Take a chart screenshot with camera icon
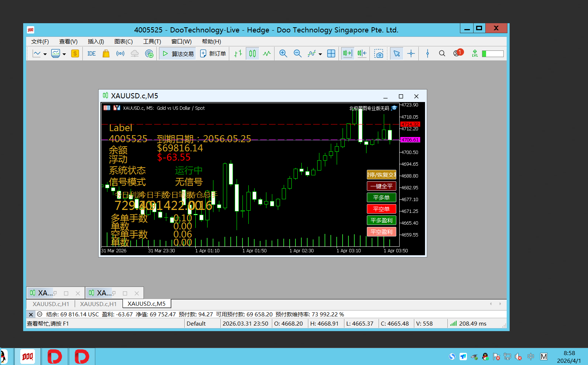 (x=379, y=54)
